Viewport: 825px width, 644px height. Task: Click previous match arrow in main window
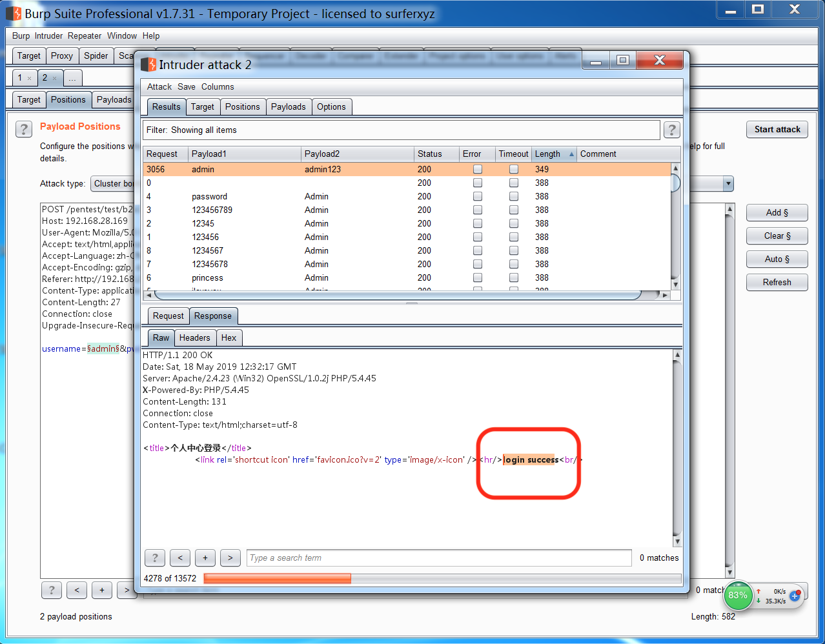tap(77, 590)
